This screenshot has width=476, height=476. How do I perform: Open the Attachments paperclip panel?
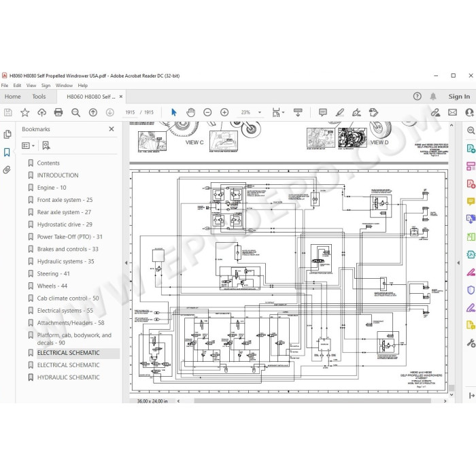point(7,170)
